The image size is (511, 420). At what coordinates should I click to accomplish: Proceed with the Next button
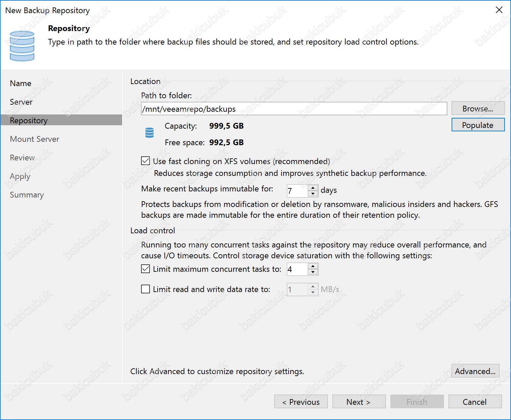[358, 402]
